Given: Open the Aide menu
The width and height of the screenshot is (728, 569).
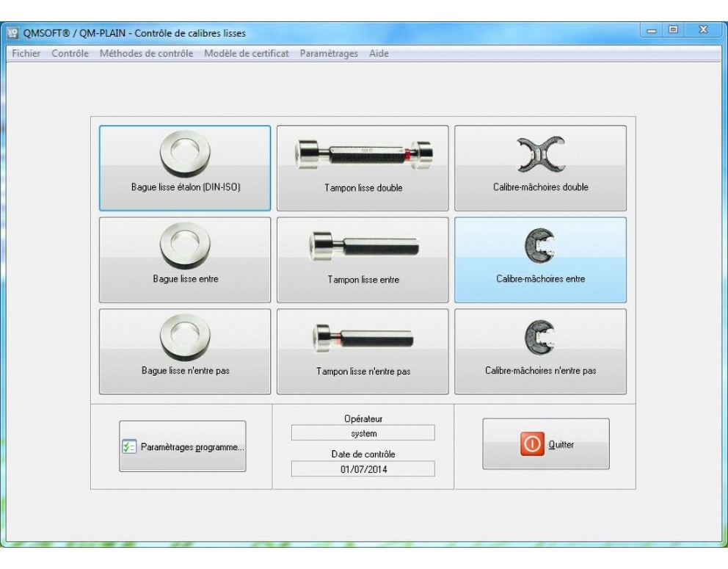Looking at the screenshot, I should (379, 54).
